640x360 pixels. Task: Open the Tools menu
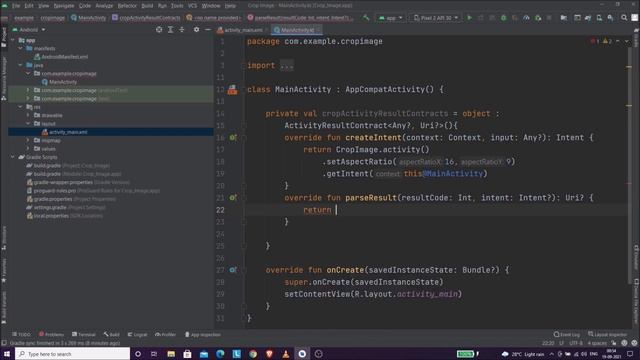[x=177, y=6]
